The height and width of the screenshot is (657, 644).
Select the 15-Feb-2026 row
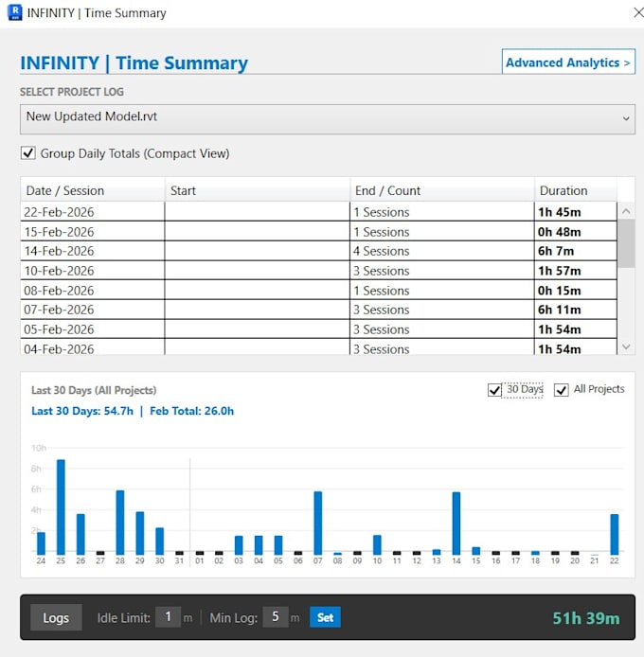[x=318, y=231]
